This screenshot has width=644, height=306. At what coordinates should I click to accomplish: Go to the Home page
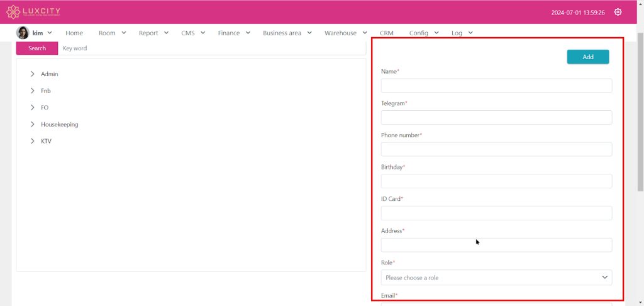click(74, 33)
